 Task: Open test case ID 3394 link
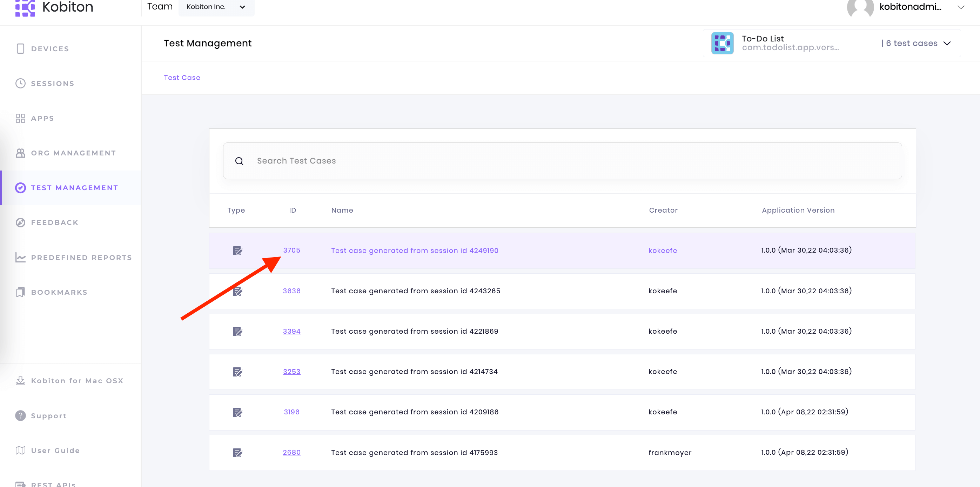pos(292,331)
